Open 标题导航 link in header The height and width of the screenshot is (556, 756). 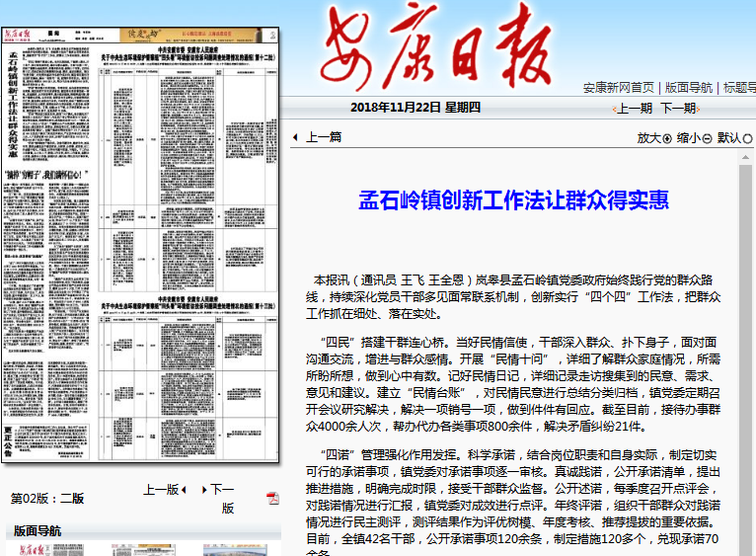coord(739,88)
